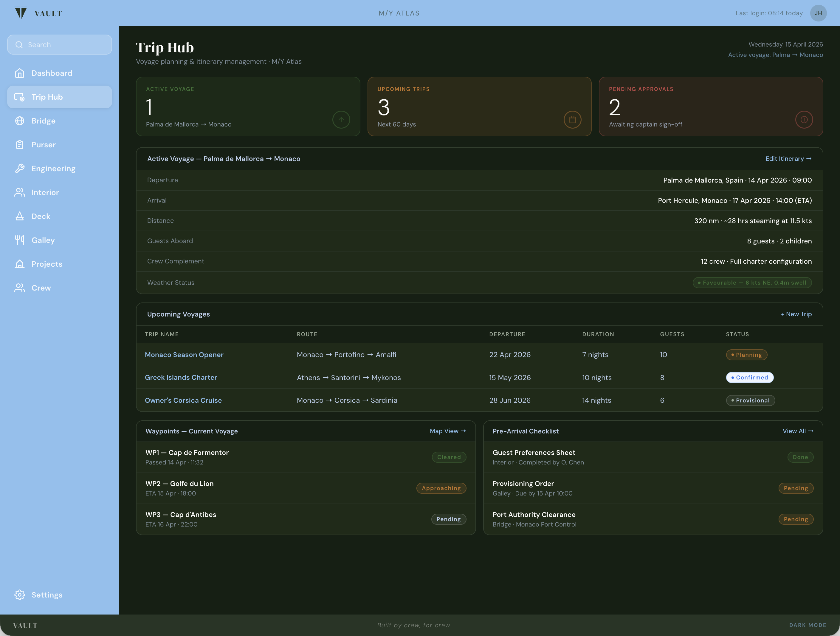
Task: Open the Dashboard menu item
Action: tap(60, 73)
